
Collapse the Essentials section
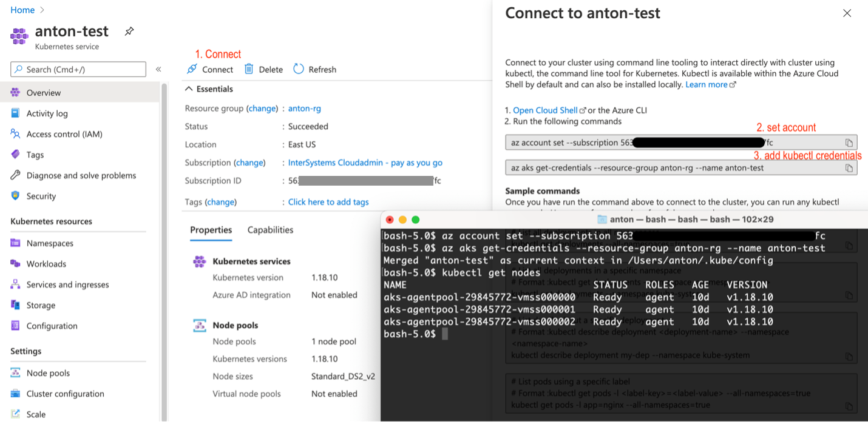click(x=189, y=89)
